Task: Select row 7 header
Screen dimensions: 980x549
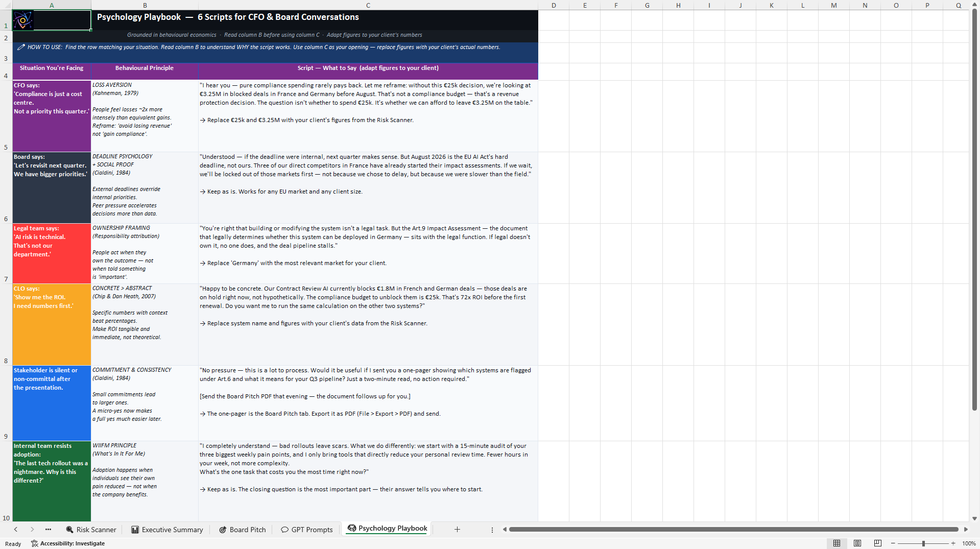Action: pyautogui.click(x=6, y=253)
